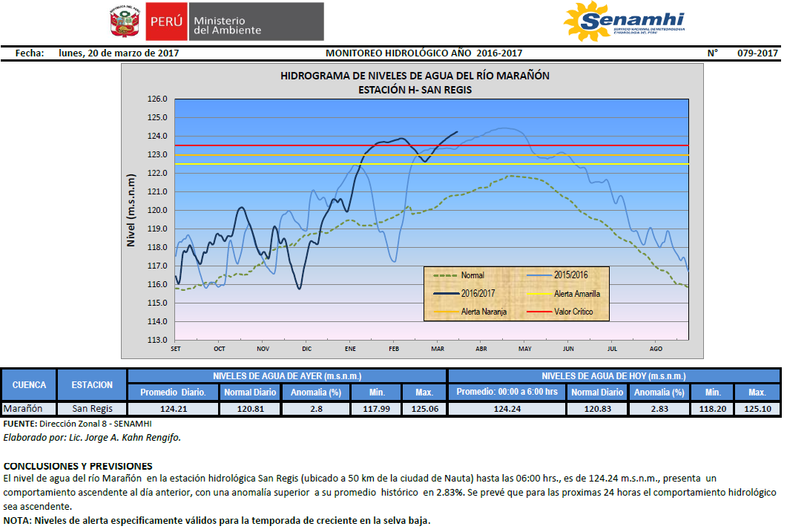Click the chart title HIDROGRAMA DE NIVELES
Screen dimensions: 787x532
415,76
